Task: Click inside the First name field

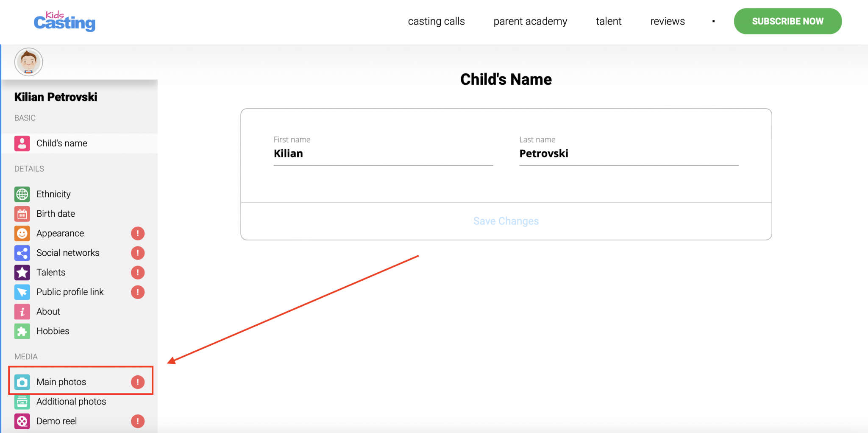Action: coord(381,154)
